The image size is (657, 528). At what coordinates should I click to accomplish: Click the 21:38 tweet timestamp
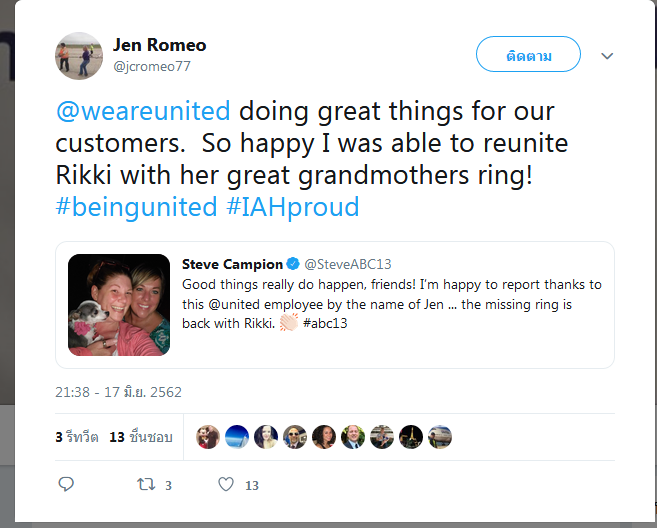click(x=118, y=392)
